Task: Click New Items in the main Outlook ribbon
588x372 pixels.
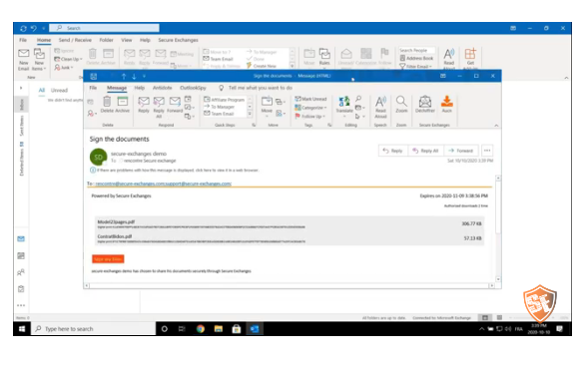Action: pyautogui.click(x=39, y=59)
